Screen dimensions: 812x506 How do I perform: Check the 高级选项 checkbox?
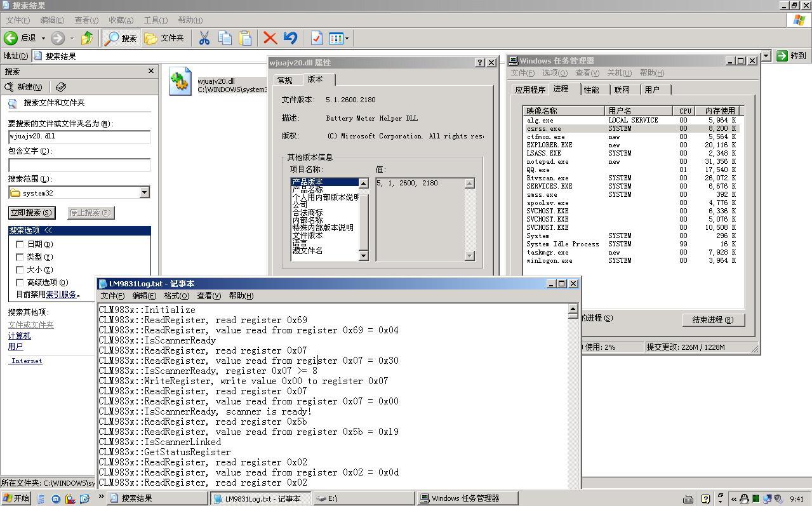20,283
